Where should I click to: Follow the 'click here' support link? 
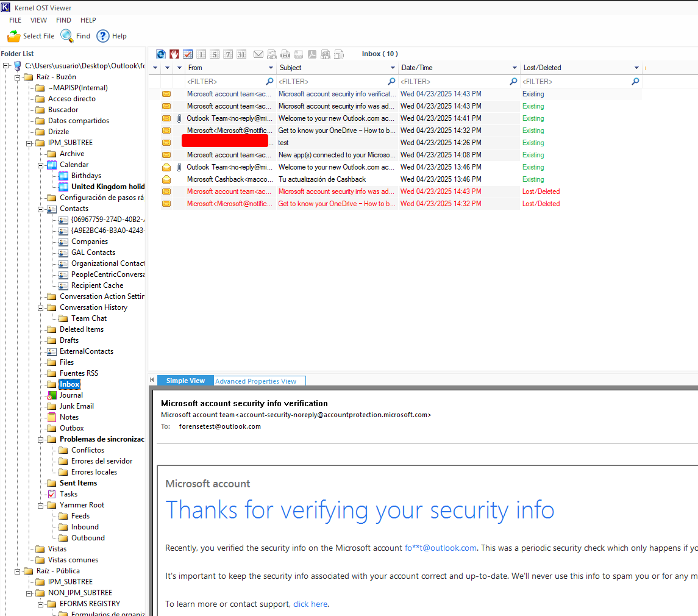click(310, 604)
